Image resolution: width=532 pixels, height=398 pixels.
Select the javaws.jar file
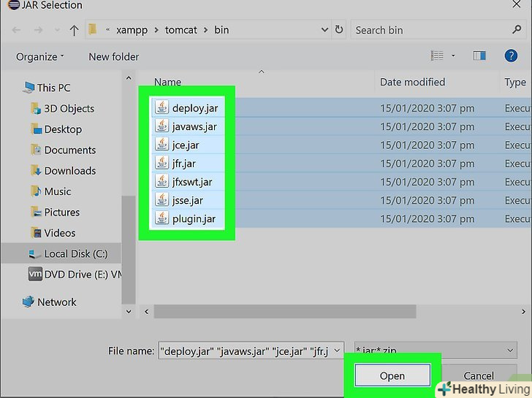194,126
